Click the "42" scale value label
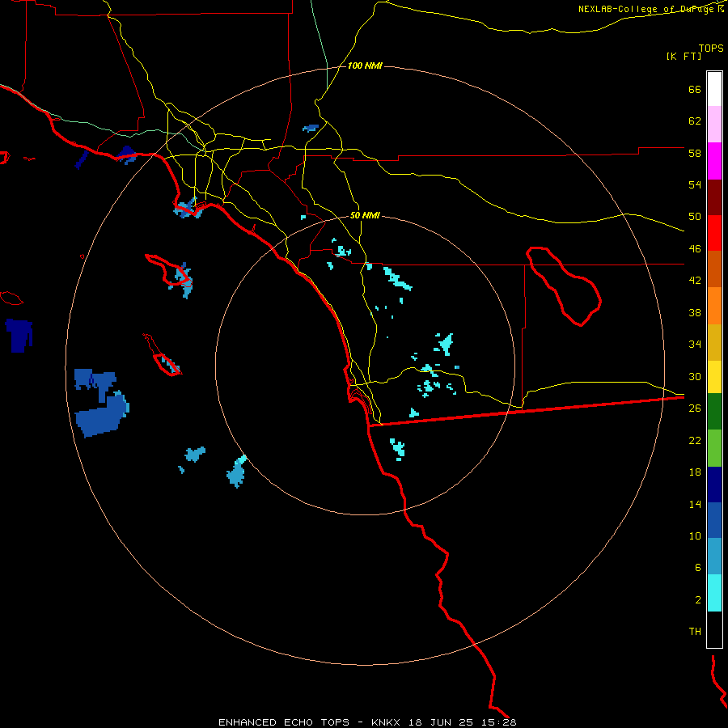 [695, 280]
